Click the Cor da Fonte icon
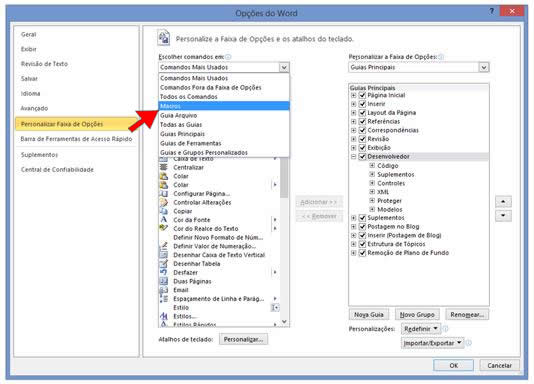Image resolution: width=534 pixels, height=384 pixels. 164,220
